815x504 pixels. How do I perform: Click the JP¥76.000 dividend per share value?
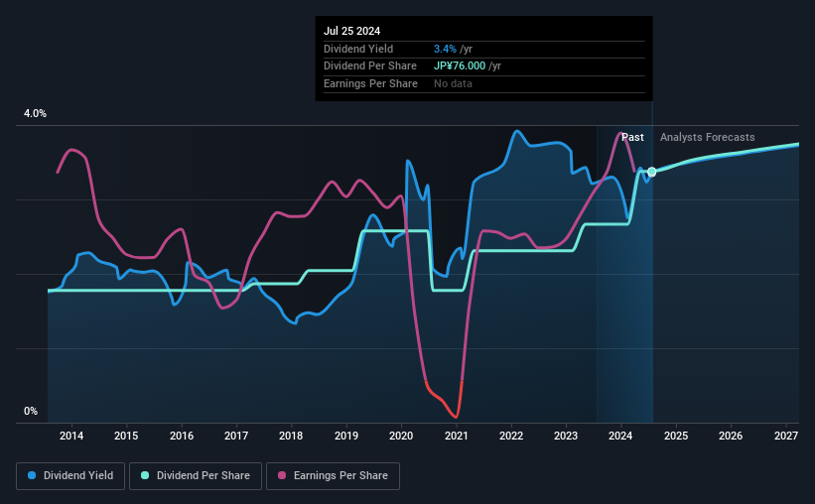460,66
